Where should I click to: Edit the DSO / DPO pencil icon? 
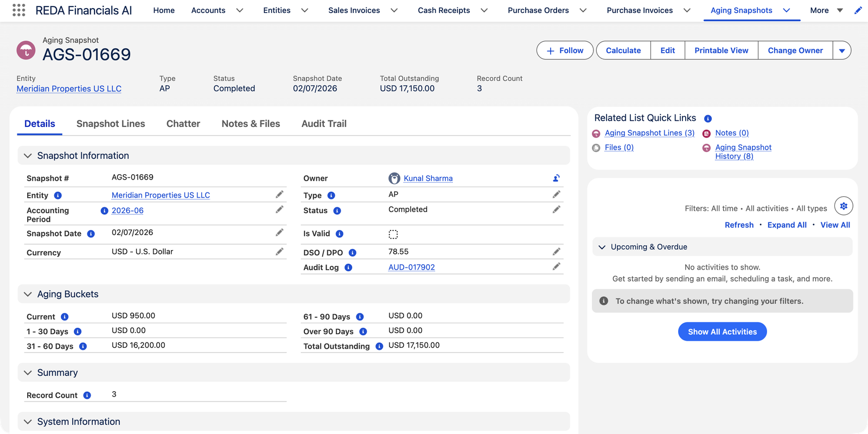coord(556,251)
